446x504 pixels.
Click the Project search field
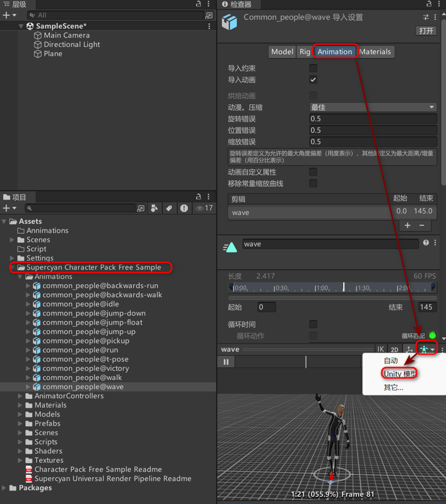pyautogui.click(x=80, y=208)
